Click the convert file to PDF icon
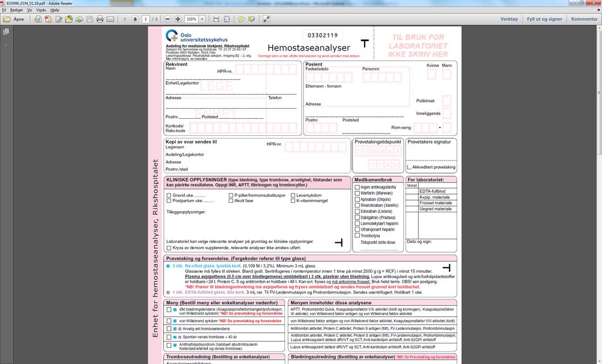 pyautogui.click(x=38, y=19)
